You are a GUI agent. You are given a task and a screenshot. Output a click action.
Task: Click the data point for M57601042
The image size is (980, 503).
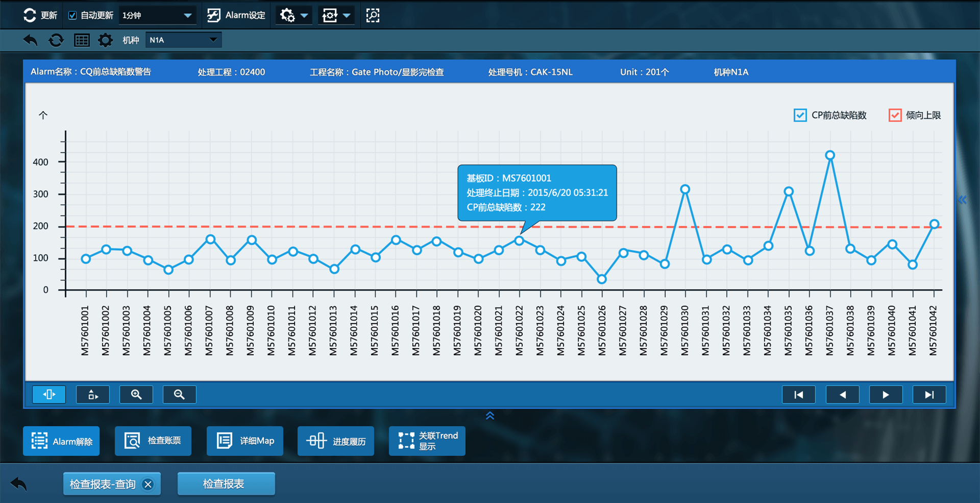[934, 224]
